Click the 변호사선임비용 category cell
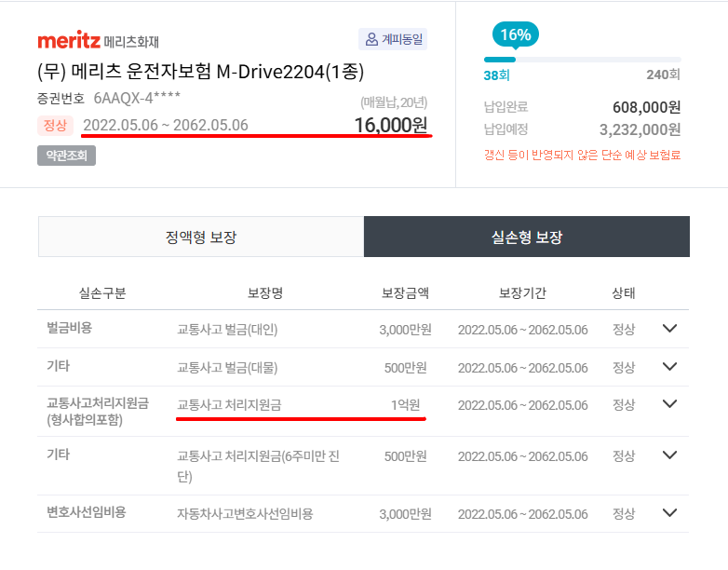728x570 pixels. (x=87, y=512)
